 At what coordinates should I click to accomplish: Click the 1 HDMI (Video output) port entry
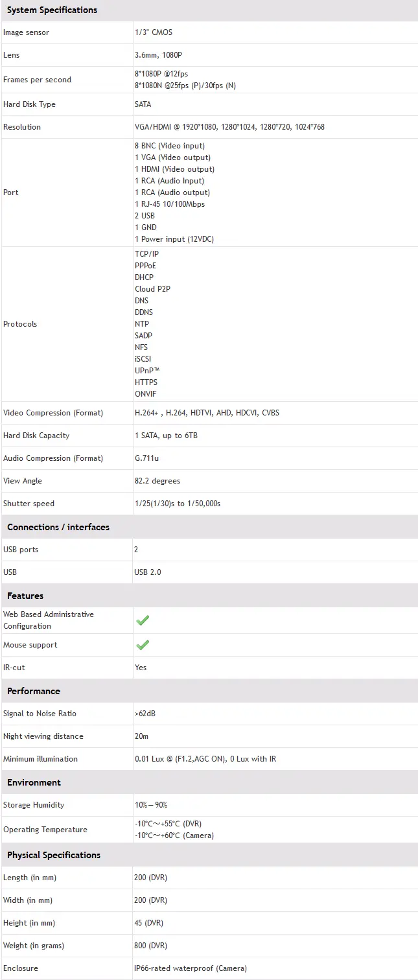[x=174, y=169]
